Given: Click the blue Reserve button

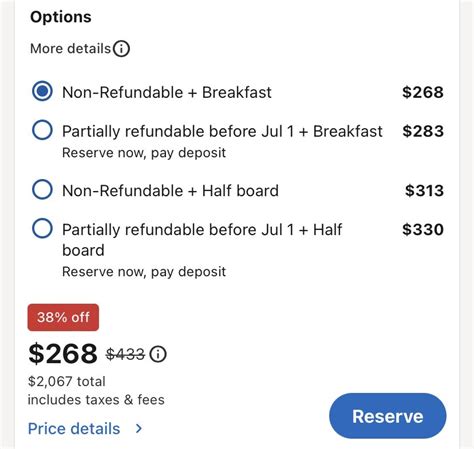Looking at the screenshot, I should point(388,416).
